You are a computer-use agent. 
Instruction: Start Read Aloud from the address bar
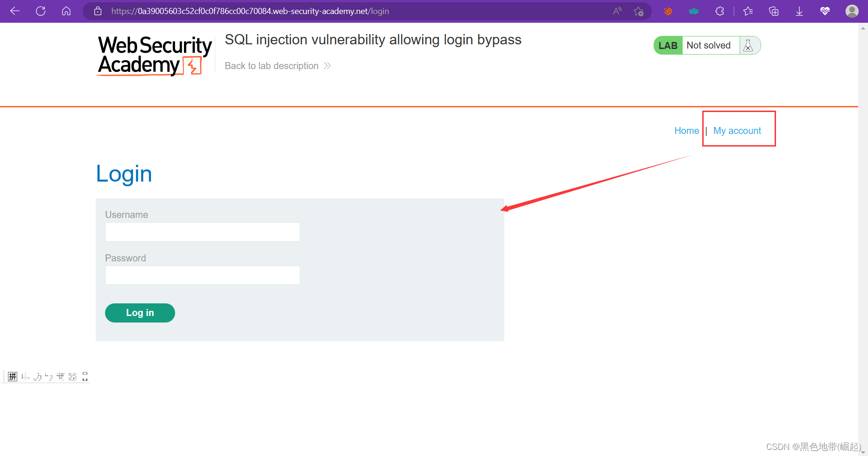617,11
